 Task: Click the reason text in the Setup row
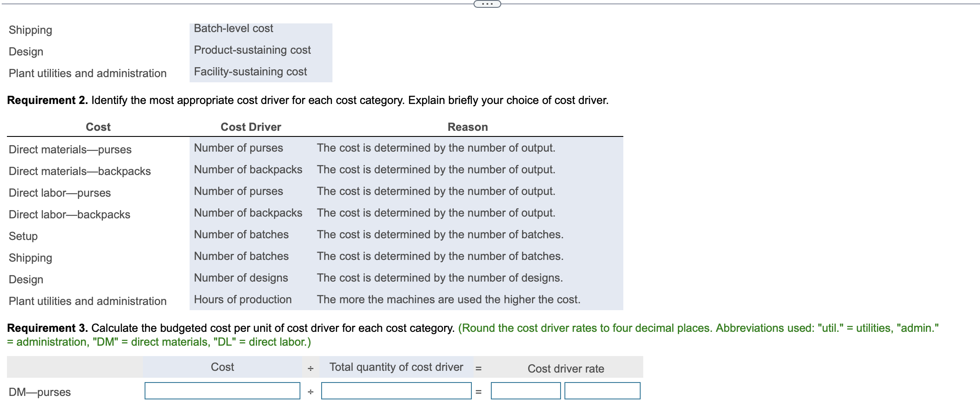tap(440, 235)
